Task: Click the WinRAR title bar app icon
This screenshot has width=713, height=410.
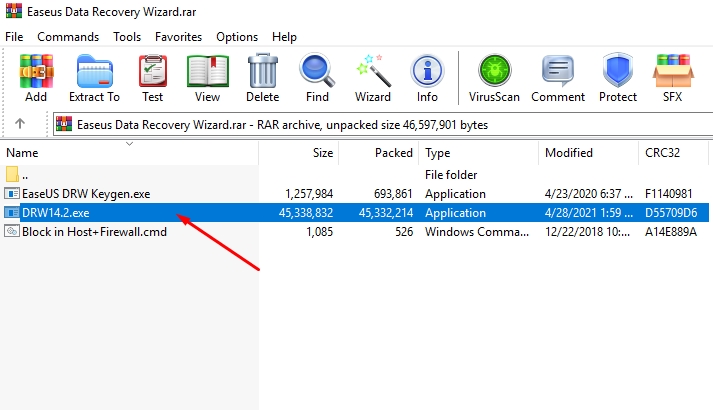Action: click(14, 11)
